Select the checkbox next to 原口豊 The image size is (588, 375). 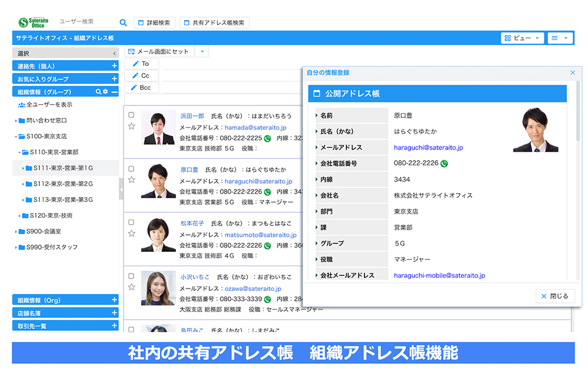pyautogui.click(x=131, y=169)
